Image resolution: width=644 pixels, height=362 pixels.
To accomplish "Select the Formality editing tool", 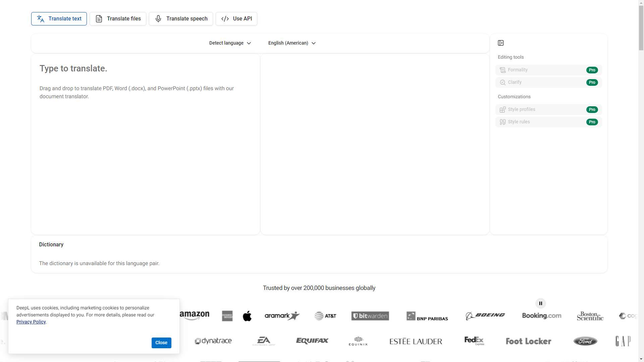I will [x=549, y=70].
